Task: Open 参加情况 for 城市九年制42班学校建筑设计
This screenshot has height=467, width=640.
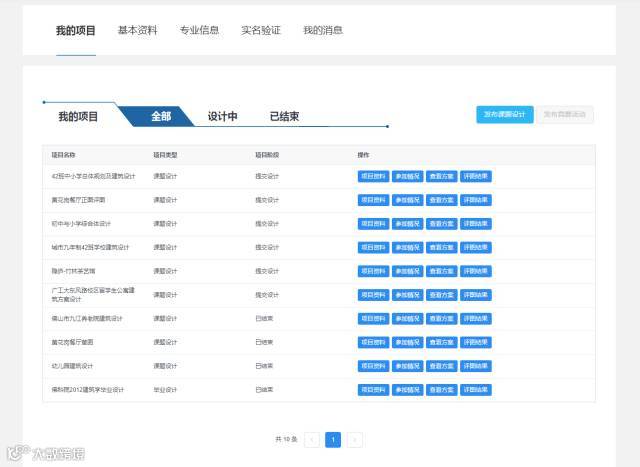Action: tap(407, 247)
